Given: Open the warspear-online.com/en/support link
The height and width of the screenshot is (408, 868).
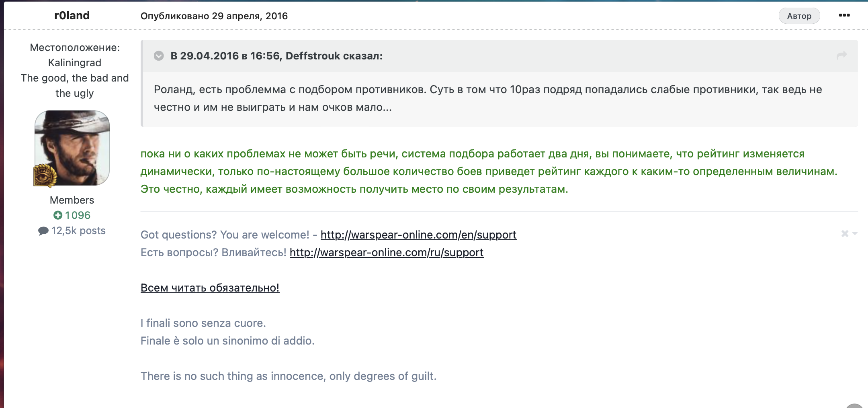Looking at the screenshot, I should tap(418, 235).
